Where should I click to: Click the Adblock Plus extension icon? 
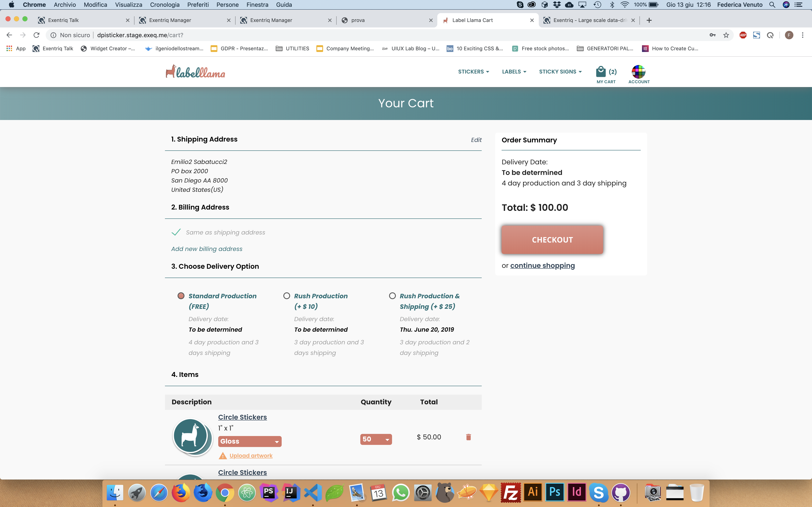[743, 35]
